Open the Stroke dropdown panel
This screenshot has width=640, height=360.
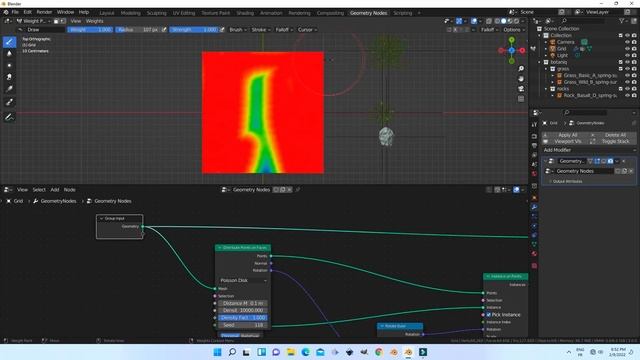(261, 29)
